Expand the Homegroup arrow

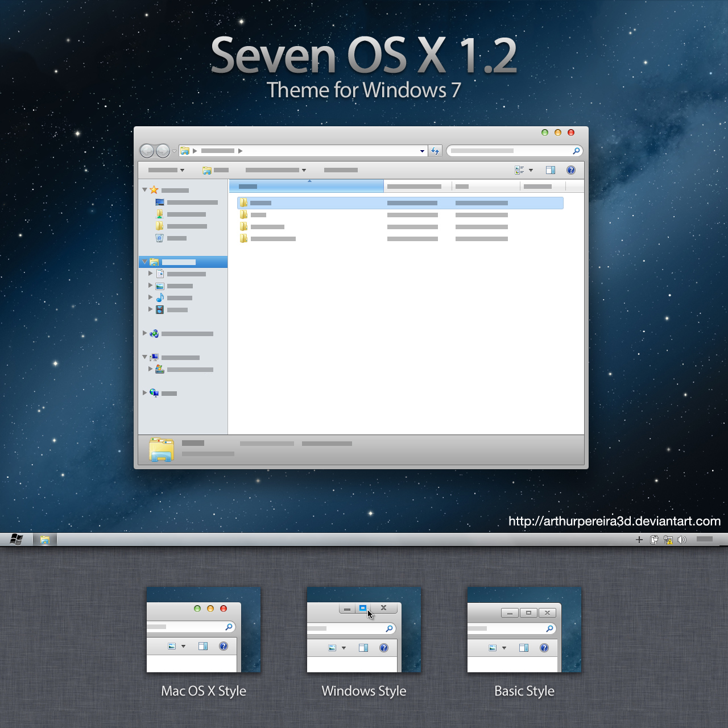coord(144,333)
